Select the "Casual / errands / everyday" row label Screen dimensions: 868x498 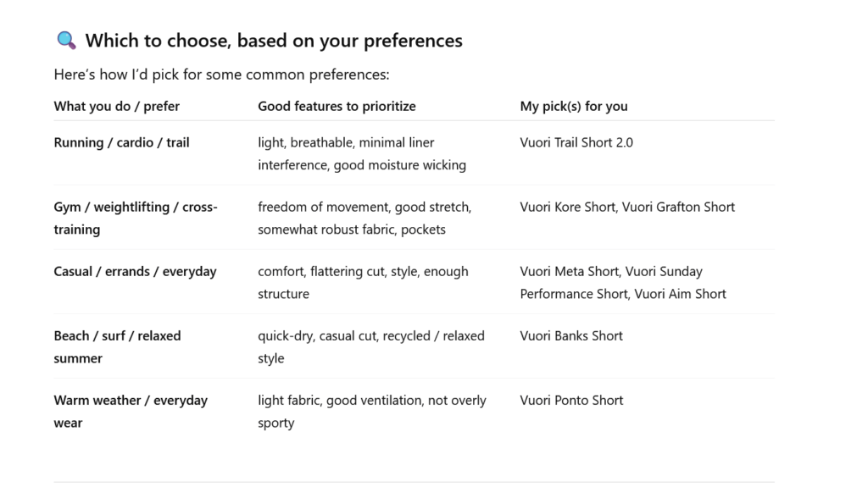135,271
